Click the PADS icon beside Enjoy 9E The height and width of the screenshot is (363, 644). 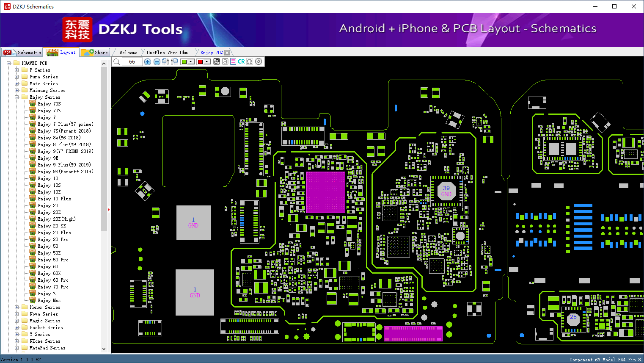pyautogui.click(x=33, y=158)
